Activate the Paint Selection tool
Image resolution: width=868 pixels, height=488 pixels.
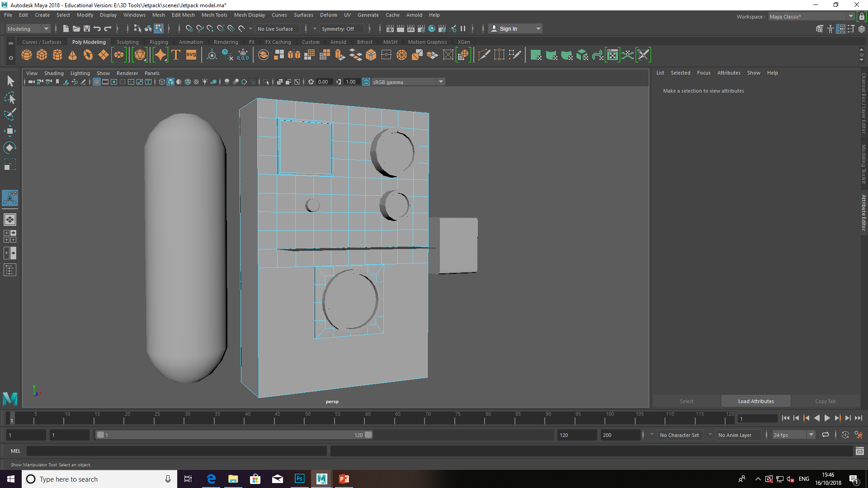10,114
